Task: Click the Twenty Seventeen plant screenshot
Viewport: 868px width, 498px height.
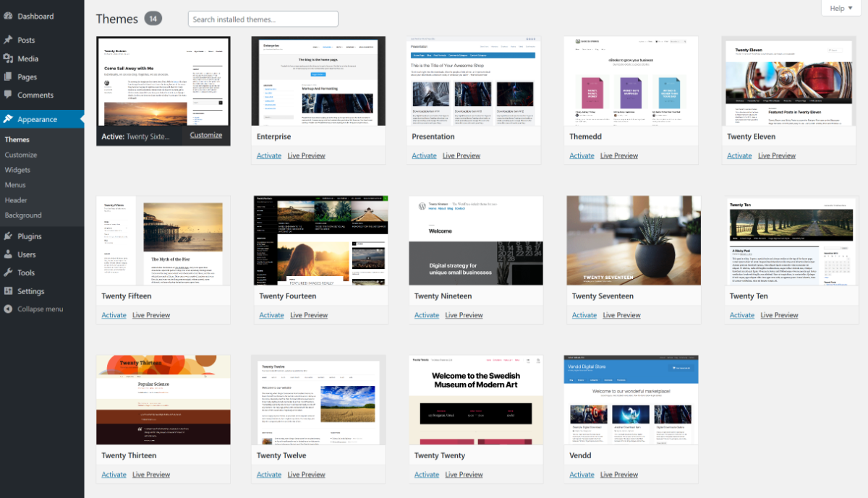Action: click(x=634, y=241)
